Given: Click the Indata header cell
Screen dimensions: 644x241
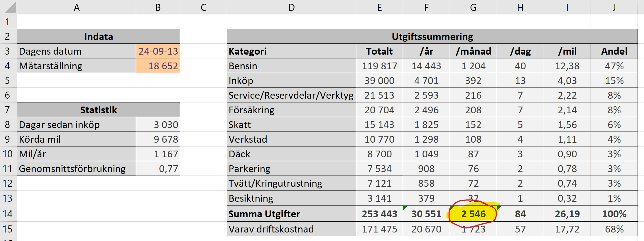Looking at the screenshot, I should [x=99, y=37].
